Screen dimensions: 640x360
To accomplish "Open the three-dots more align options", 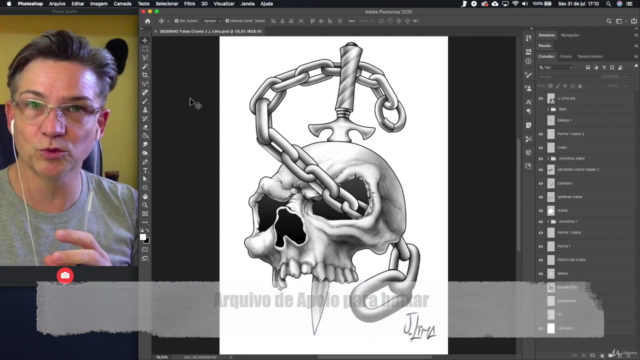I will point(351,21).
